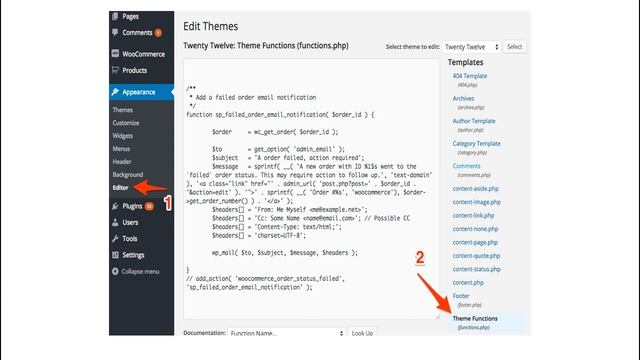
Task: Click the Look Up button
Action: coord(362,333)
